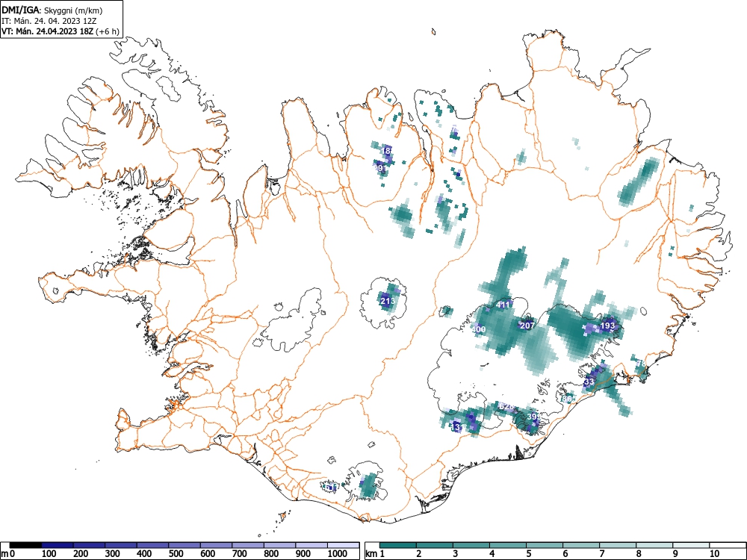Click the '78' visibility value near the southeast coast
This screenshot has width=747, height=560.
click(x=641, y=364)
